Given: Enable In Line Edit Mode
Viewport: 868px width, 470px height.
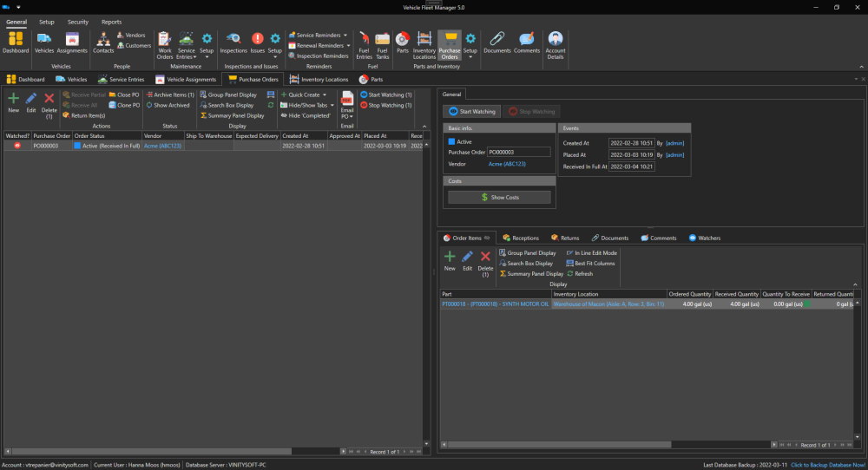Looking at the screenshot, I should 591,252.
